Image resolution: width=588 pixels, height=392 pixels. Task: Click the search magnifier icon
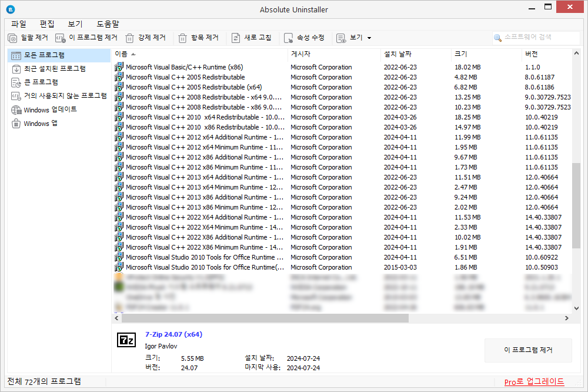497,38
